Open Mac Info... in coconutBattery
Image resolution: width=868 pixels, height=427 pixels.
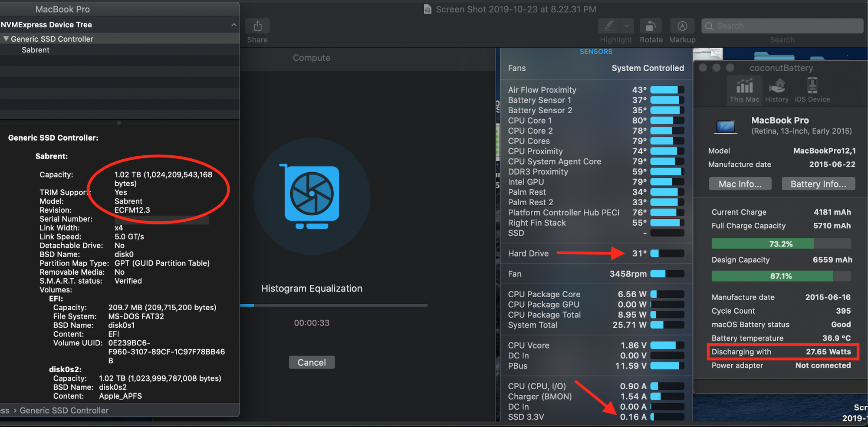740,184
